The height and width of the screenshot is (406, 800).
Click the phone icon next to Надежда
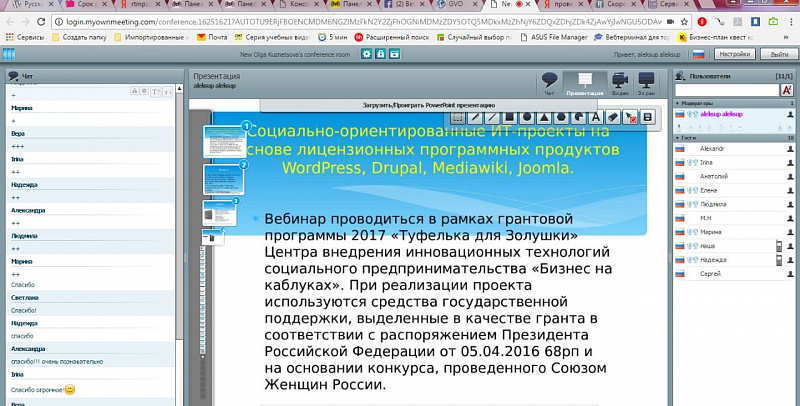(x=779, y=260)
